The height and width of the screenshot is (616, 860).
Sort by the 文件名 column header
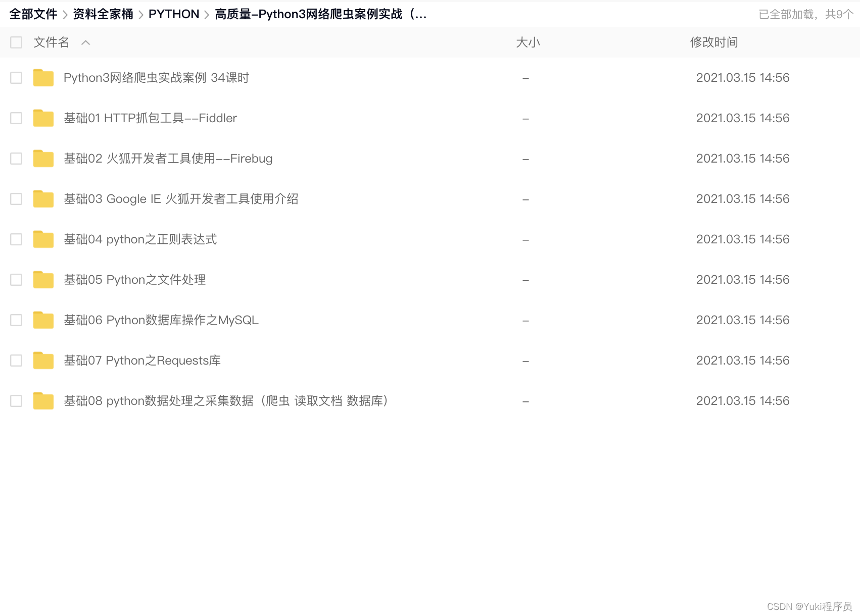coord(51,42)
